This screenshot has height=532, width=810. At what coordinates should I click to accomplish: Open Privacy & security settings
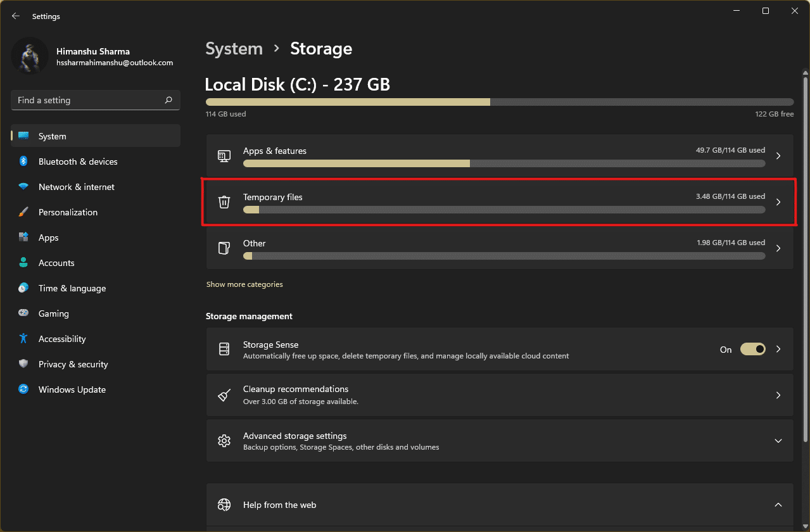tap(96, 364)
